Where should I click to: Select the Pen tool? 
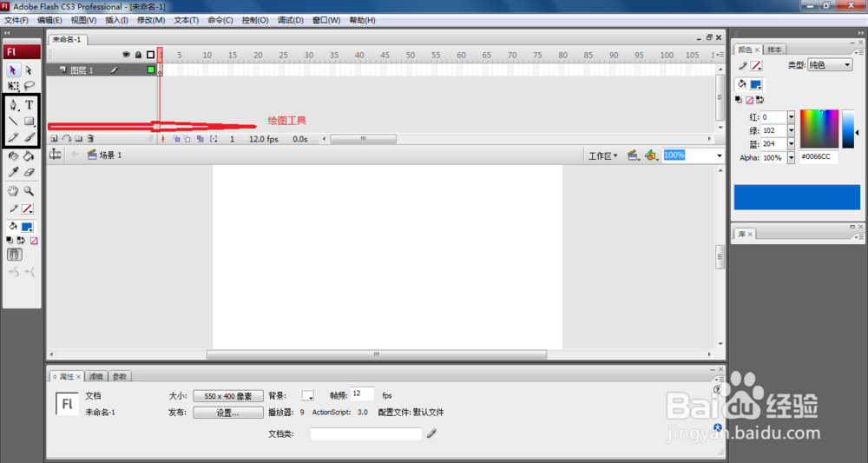pyautogui.click(x=13, y=104)
